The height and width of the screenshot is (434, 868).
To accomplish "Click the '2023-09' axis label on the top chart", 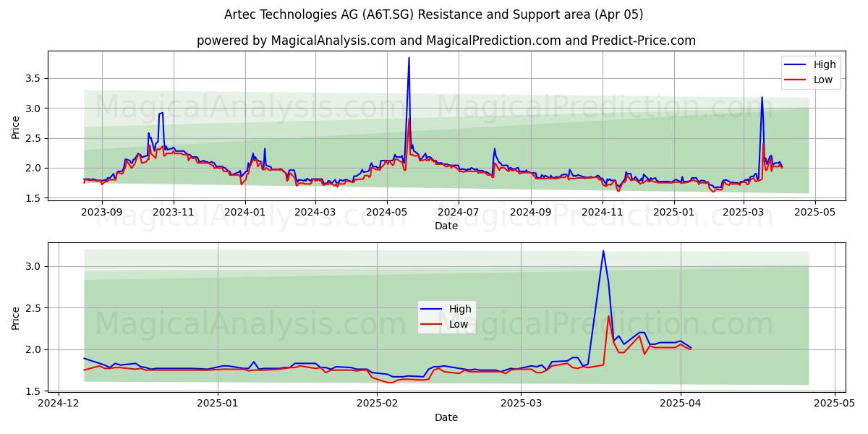I will tap(102, 212).
